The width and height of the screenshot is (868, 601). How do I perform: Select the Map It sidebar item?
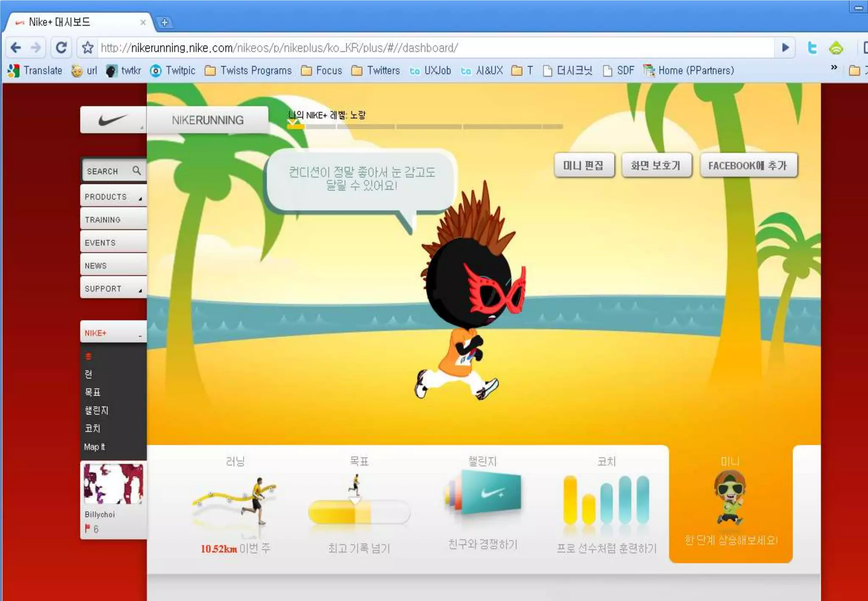[x=95, y=447]
